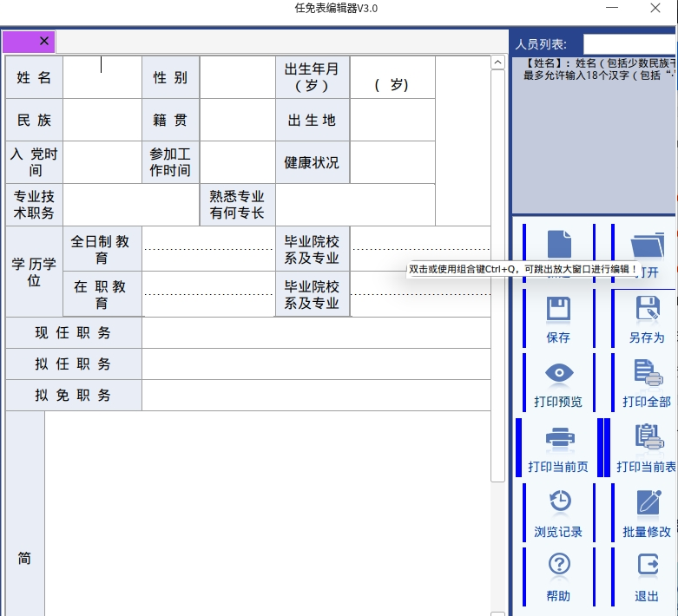Image resolution: width=678 pixels, height=616 pixels.
Task: Click the 退出 exit icon
Action: coord(648,564)
